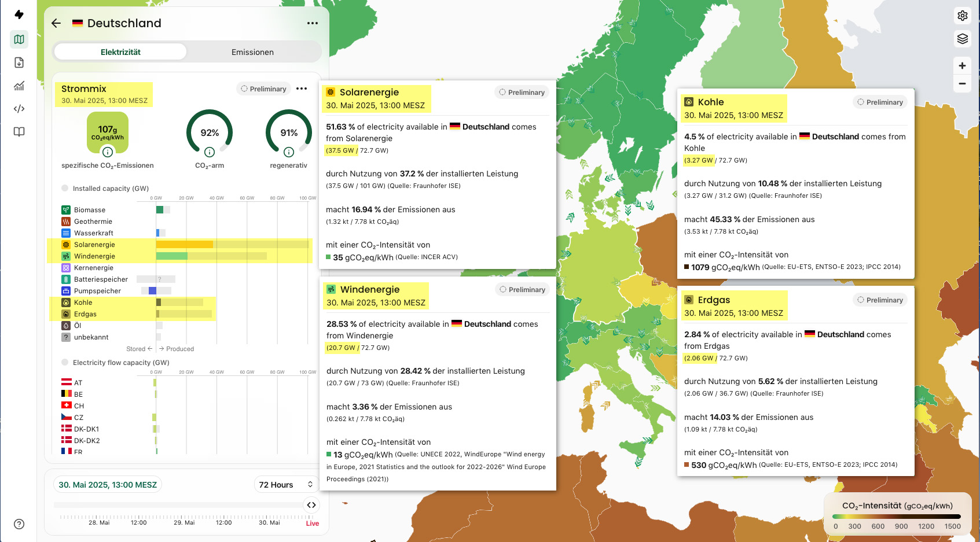Open map settings gear icon

(x=962, y=16)
